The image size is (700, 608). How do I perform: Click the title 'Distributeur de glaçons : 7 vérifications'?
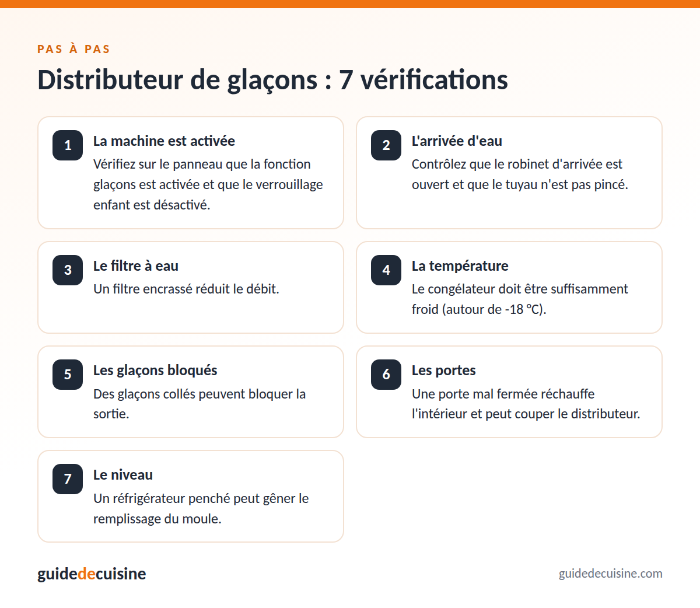click(x=272, y=80)
